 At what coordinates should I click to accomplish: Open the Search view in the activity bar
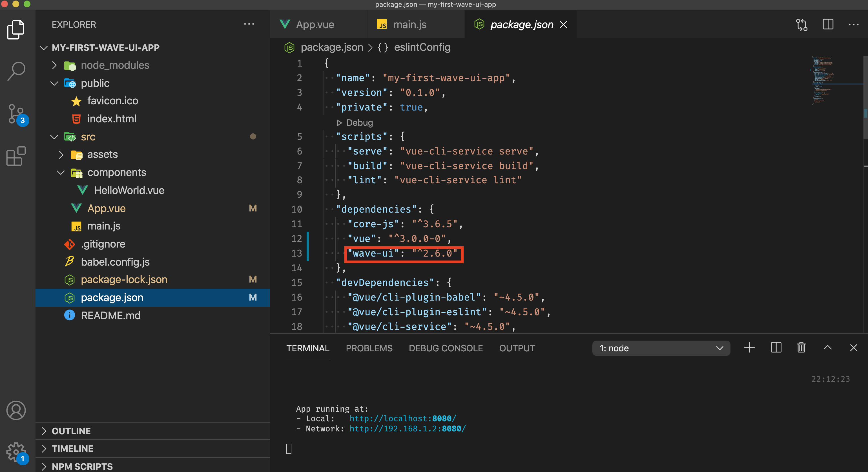click(x=16, y=70)
